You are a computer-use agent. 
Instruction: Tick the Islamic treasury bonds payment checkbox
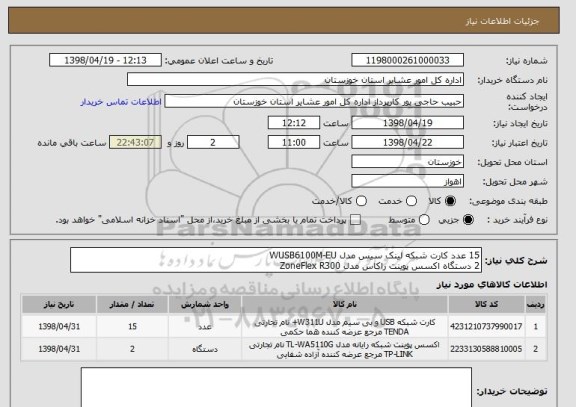click(355, 220)
